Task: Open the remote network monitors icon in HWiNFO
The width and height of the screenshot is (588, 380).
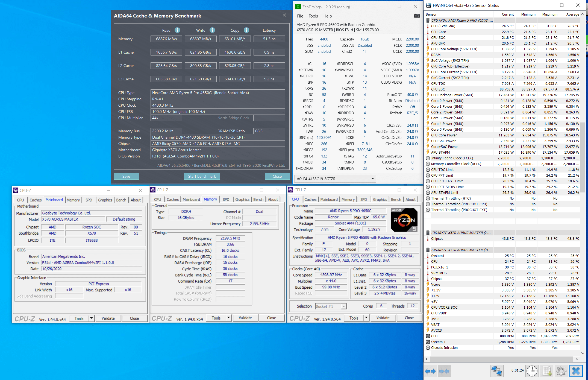Action: [496, 371]
